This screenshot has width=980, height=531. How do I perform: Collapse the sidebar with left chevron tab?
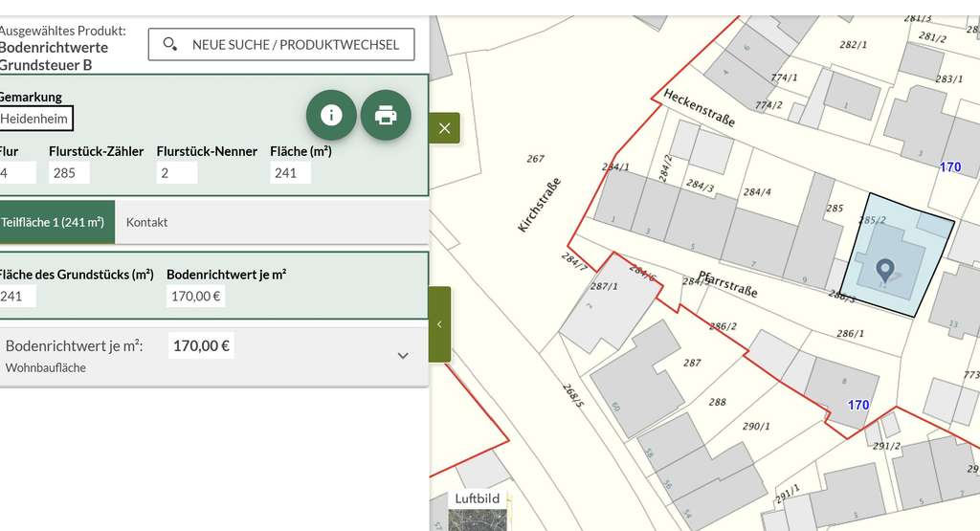coord(439,324)
